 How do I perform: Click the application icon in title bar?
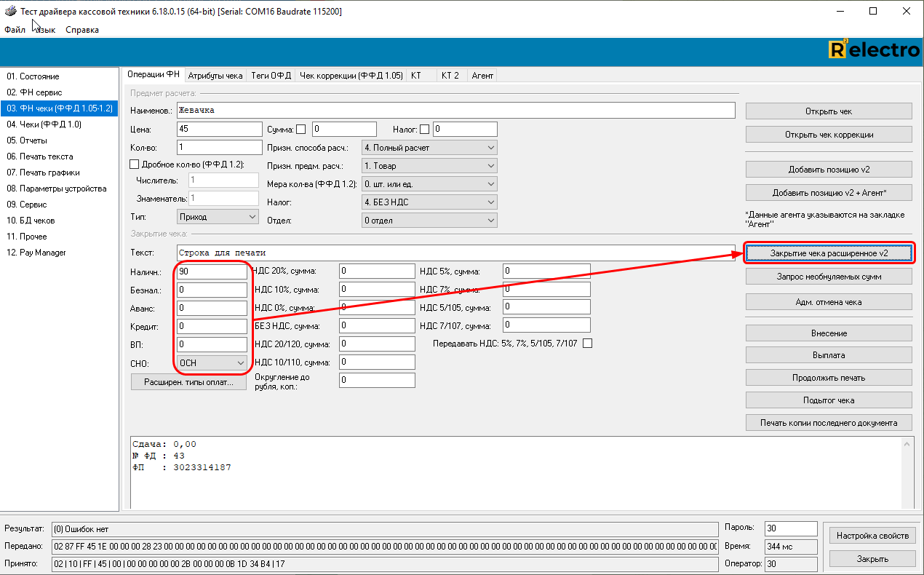10,12
